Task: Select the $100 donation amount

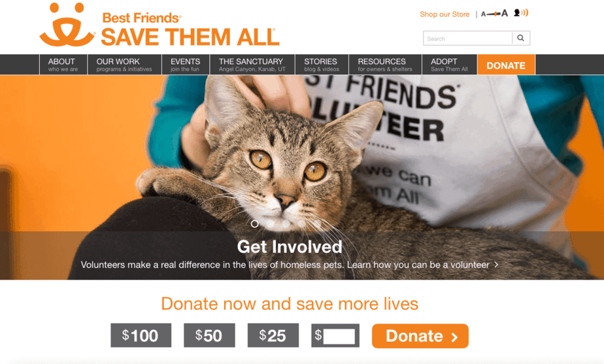Action: click(x=141, y=335)
